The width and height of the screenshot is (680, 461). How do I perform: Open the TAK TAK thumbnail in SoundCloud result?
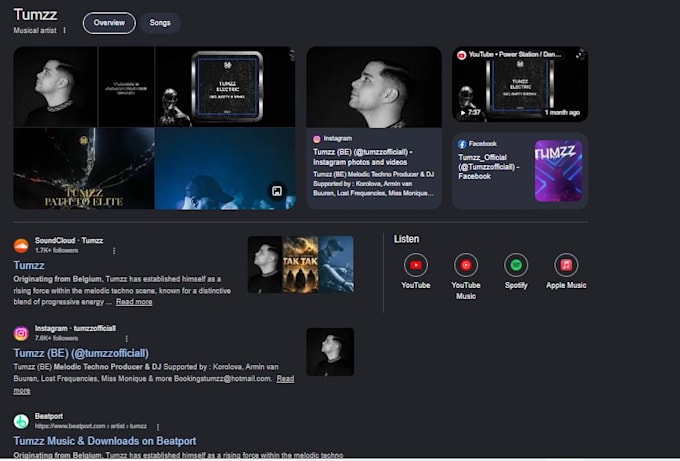[301, 264]
